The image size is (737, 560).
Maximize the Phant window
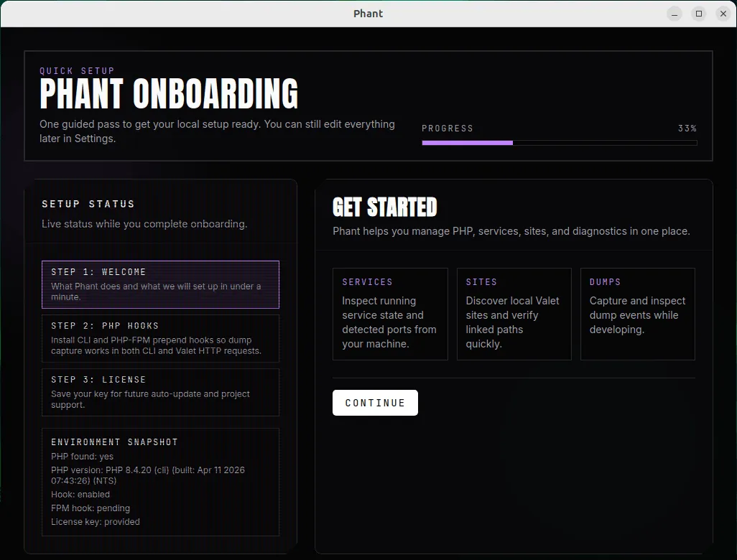coord(699,14)
